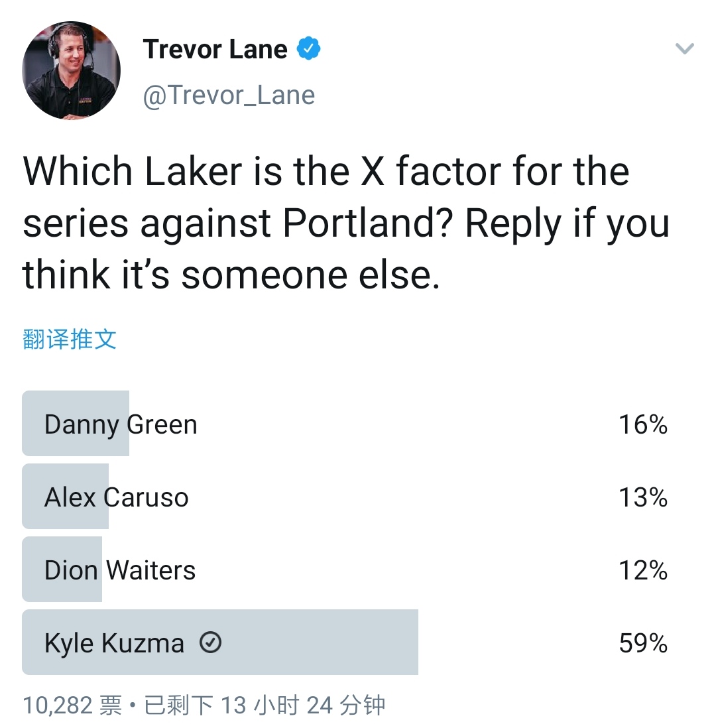
Task: Click the blue verified badge
Action: (308, 49)
